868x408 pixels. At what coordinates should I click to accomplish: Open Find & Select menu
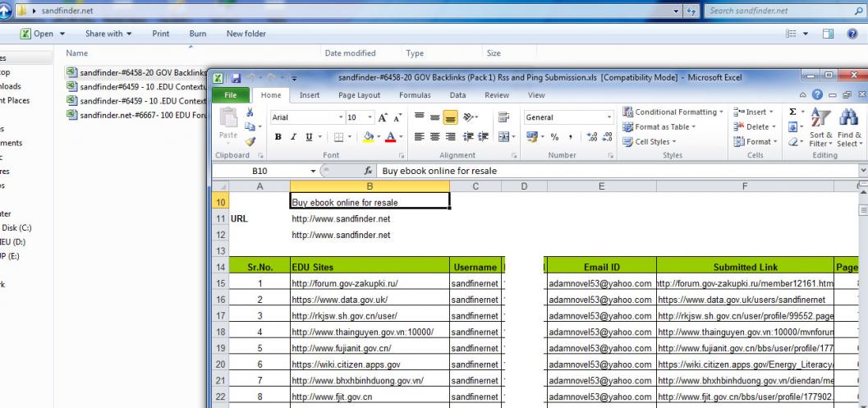[x=848, y=128]
